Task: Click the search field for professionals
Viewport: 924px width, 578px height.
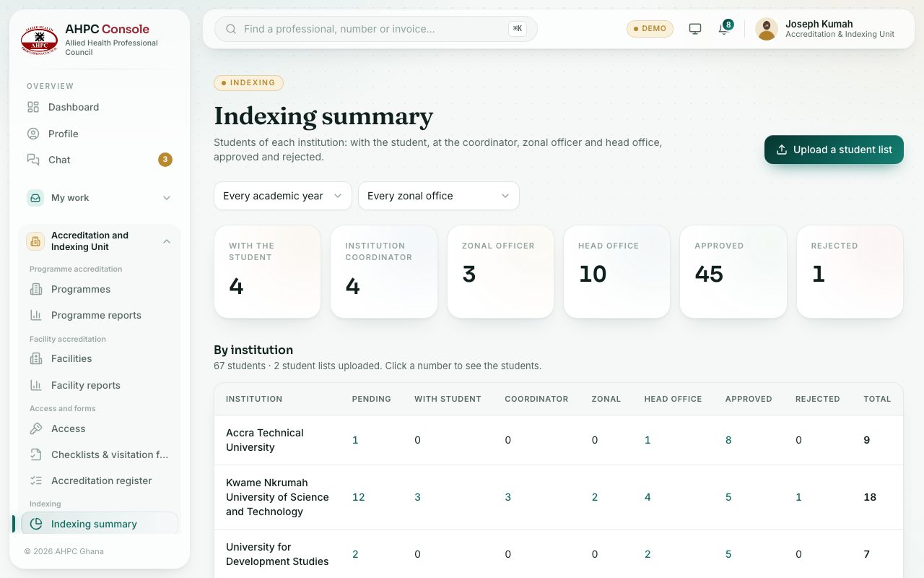Action: pos(376,29)
